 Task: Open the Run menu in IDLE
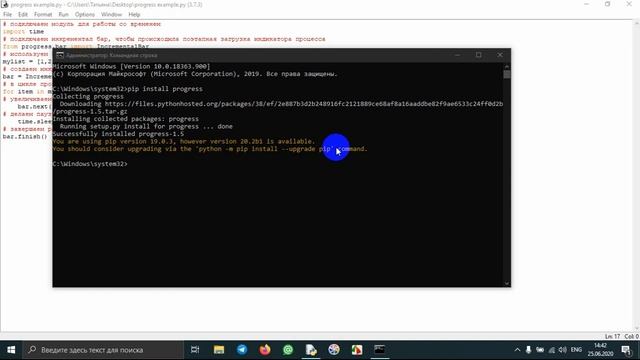(x=64, y=14)
